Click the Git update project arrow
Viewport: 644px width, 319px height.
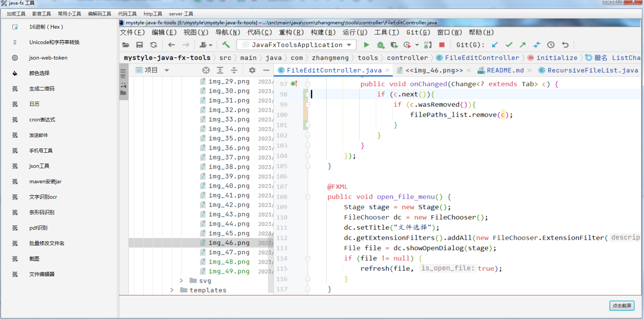pyautogui.click(x=495, y=45)
